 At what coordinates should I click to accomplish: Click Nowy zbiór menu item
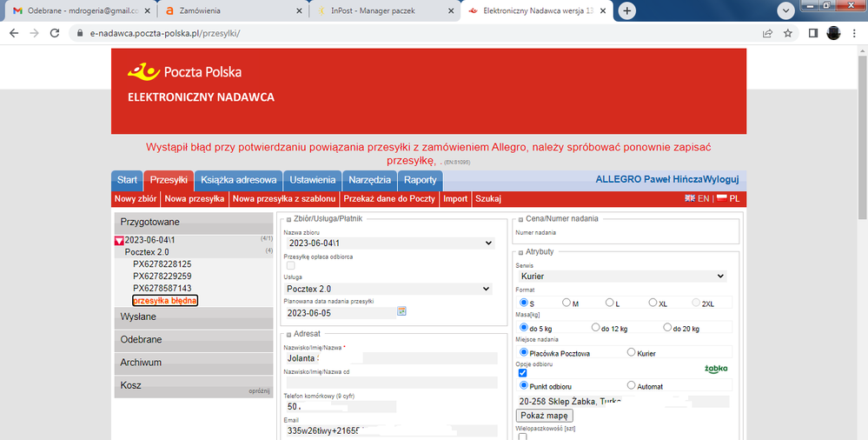point(136,198)
